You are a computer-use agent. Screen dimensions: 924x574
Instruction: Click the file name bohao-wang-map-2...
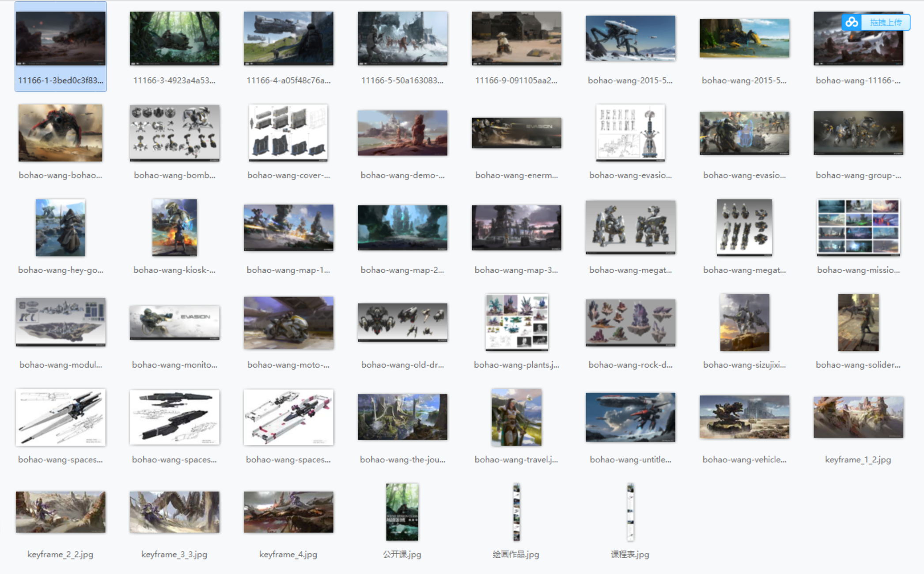point(402,270)
